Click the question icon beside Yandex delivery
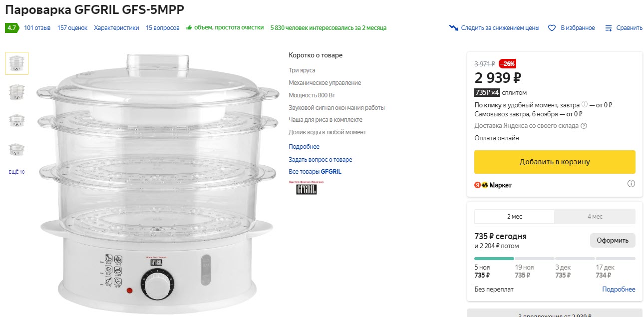The width and height of the screenshot is (644, 317). pyautogui.click(x=584, y=126)
